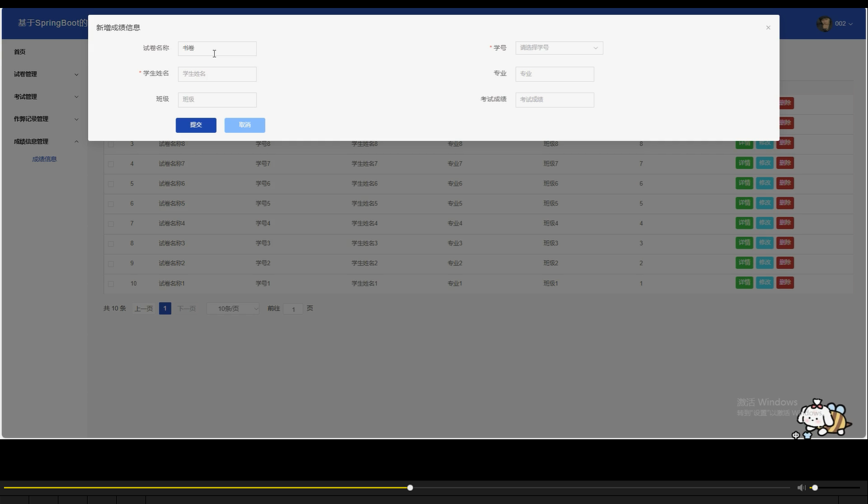Focus the 考试成绩 input field
The image size is (868, 504).
click(x=555, y=100)
